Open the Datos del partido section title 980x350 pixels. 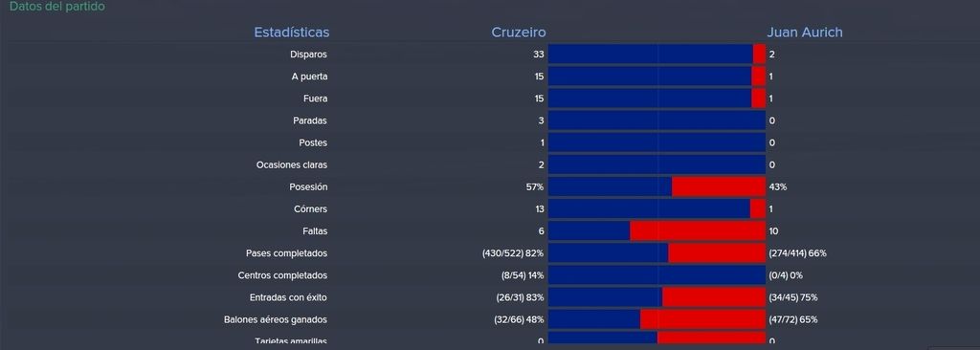pos(56,7)
